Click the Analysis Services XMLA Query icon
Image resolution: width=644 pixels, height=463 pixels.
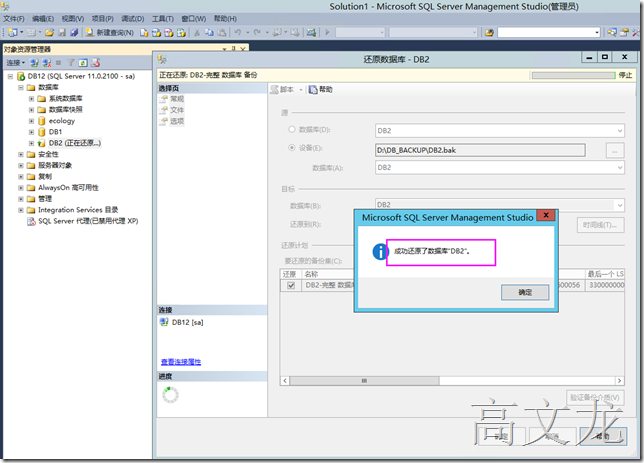coord(181,32)
